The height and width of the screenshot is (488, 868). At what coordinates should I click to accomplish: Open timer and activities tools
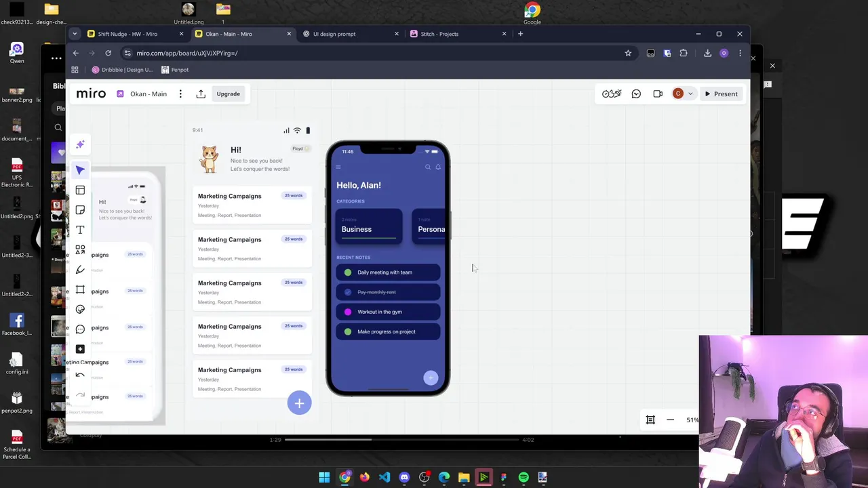pos(612,94)
